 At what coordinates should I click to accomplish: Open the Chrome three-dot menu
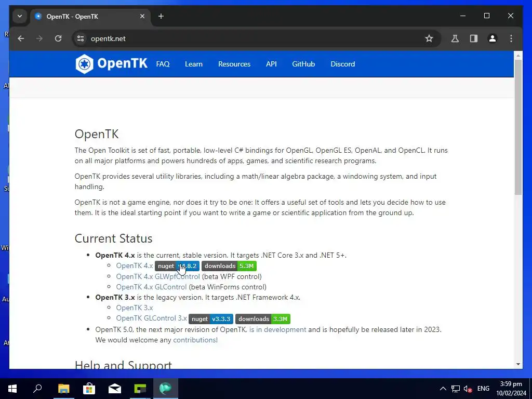[x=511, y=38]
